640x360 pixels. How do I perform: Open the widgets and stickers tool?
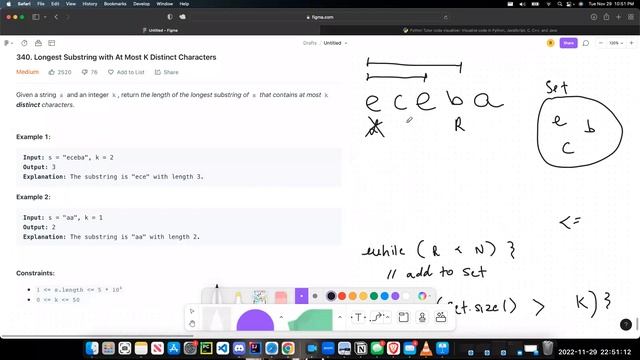pos(441,317)
